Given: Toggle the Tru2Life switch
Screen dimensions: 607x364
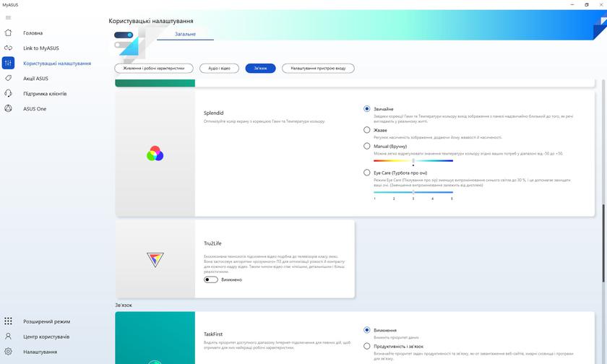Looking at the screenshot, I should 211,279.
